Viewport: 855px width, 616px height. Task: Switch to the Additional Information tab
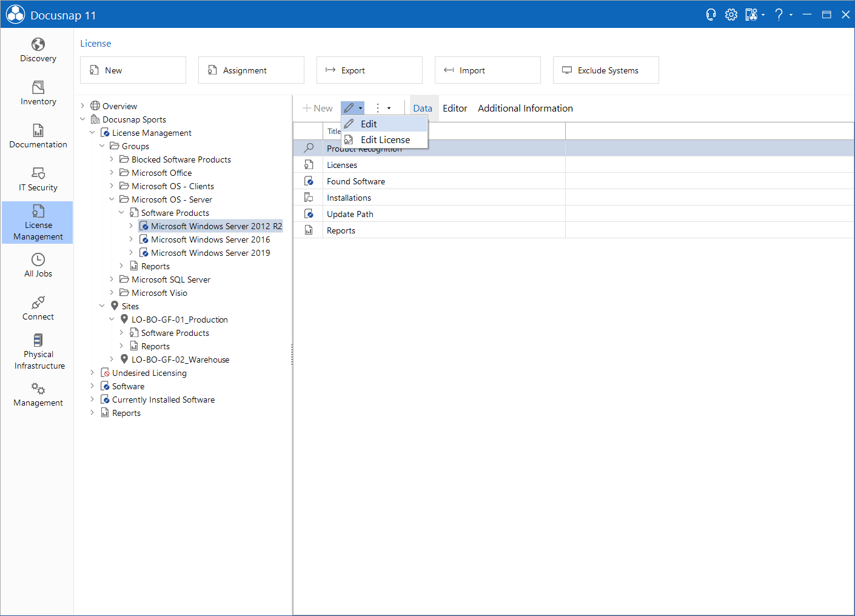pyautogui.click(x=525, y=108)
